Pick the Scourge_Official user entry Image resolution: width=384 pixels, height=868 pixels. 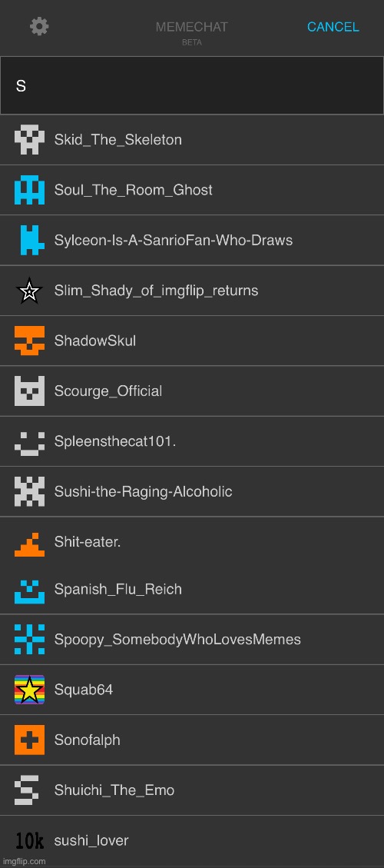192,391
